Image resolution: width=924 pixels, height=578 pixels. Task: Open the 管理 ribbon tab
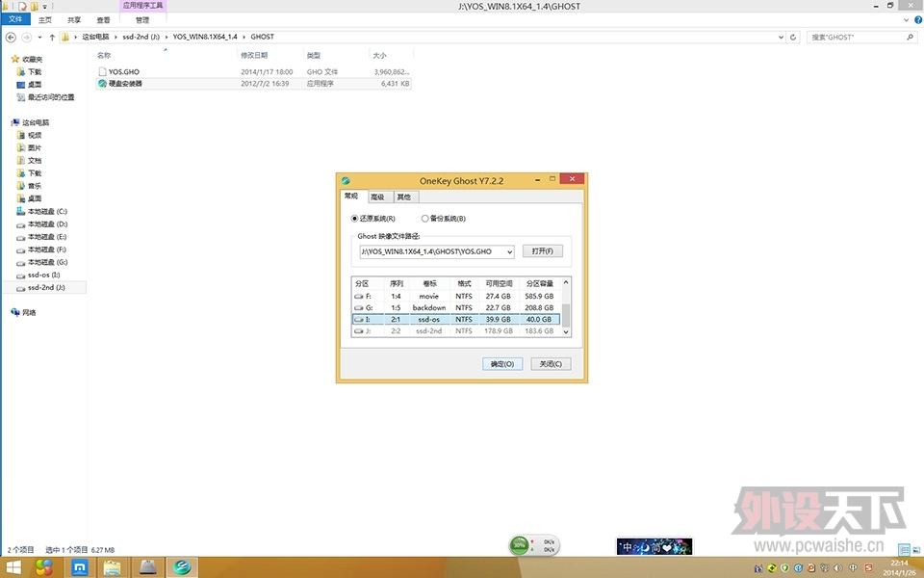click(142, 20)
